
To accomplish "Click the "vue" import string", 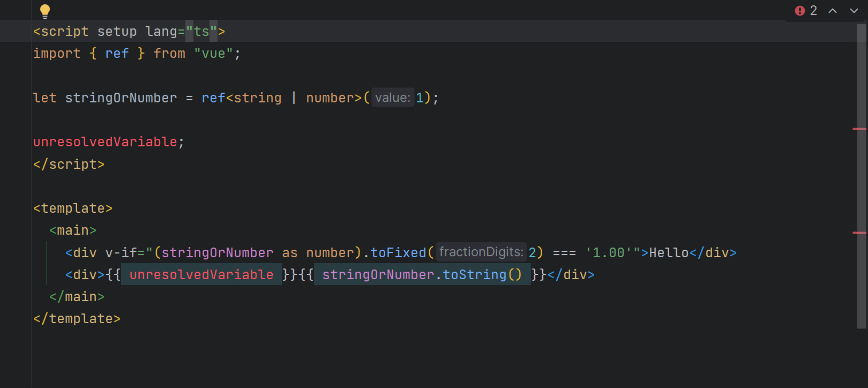I will click(213, 54).
